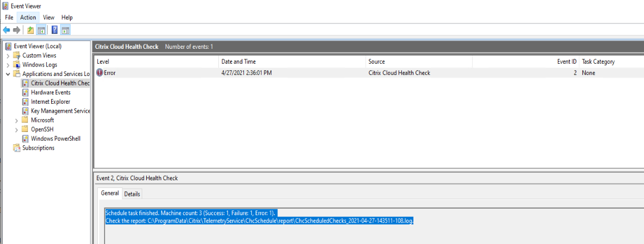This screenshot has width=644, height=244.
Task: Open the Help menu
Action: click(67, 18)
